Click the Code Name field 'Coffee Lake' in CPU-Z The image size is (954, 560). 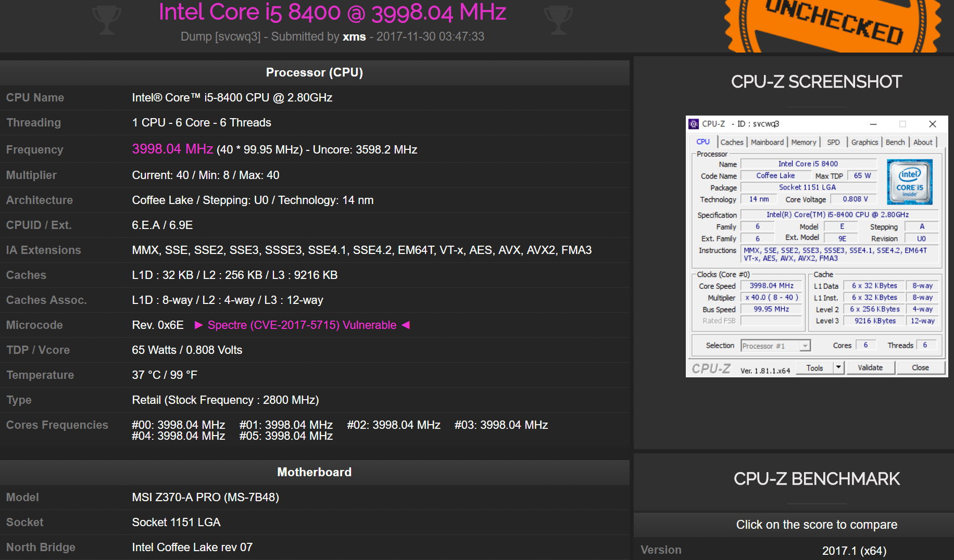pyautogui.click(x=775, y=176)
